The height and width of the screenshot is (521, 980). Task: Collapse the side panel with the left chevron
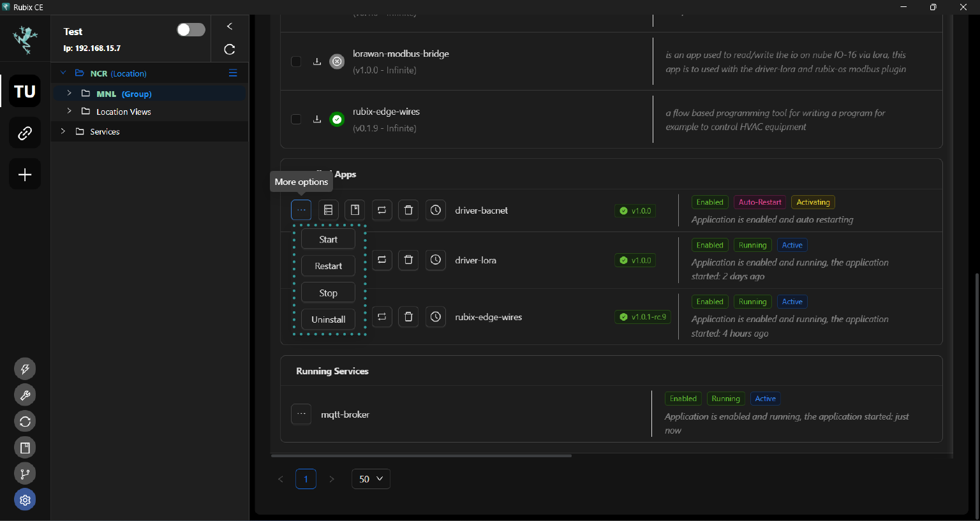point(230,26)
